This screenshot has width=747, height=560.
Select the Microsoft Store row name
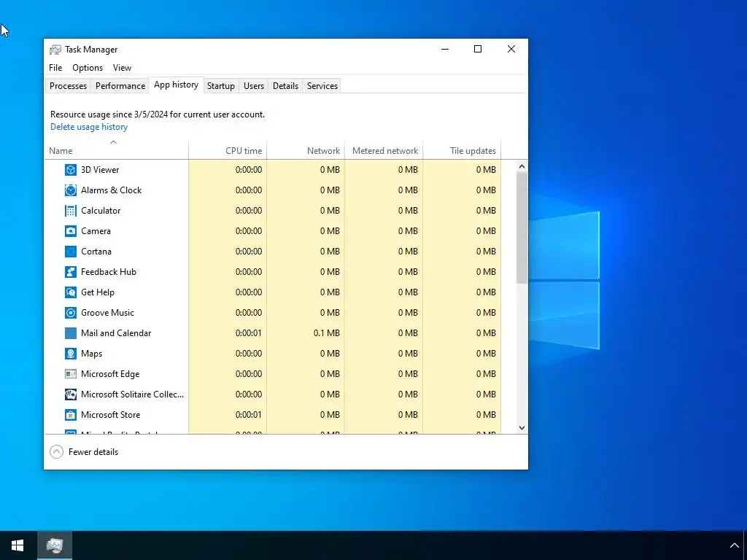111,415
